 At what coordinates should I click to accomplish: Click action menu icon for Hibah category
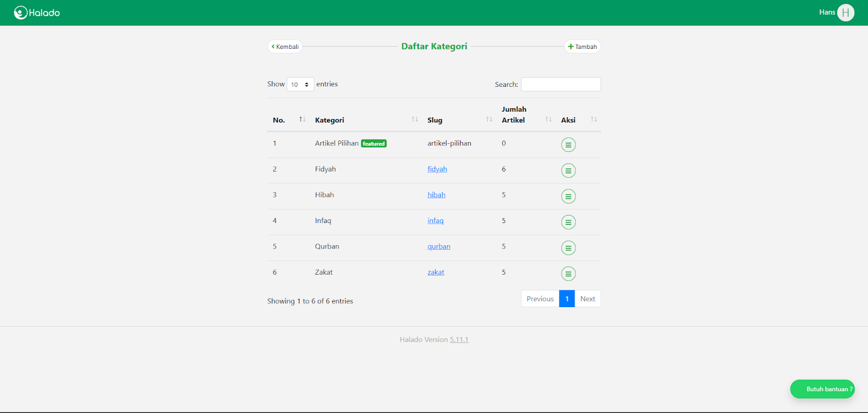click(x=568, y=196)
